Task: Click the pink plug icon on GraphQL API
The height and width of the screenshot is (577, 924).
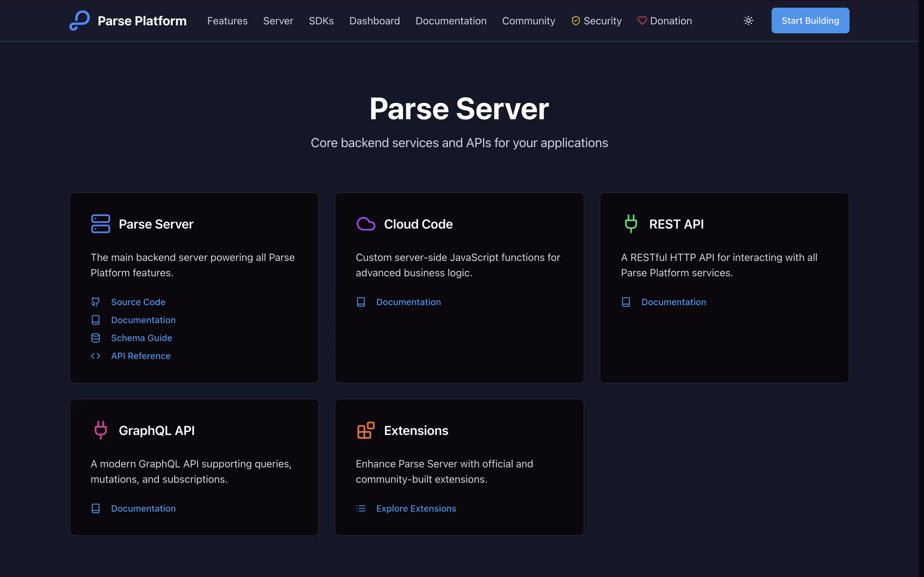Action: pos(100,430)
